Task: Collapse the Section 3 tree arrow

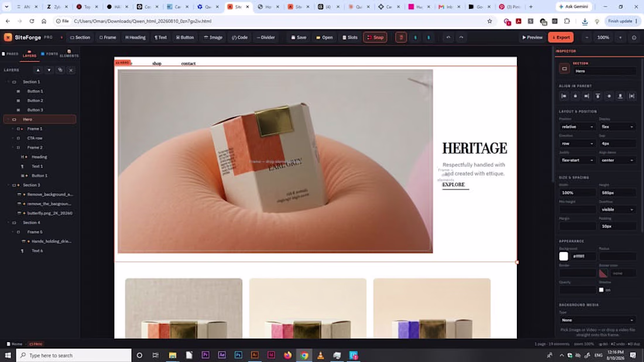Action: coord(8,185)
